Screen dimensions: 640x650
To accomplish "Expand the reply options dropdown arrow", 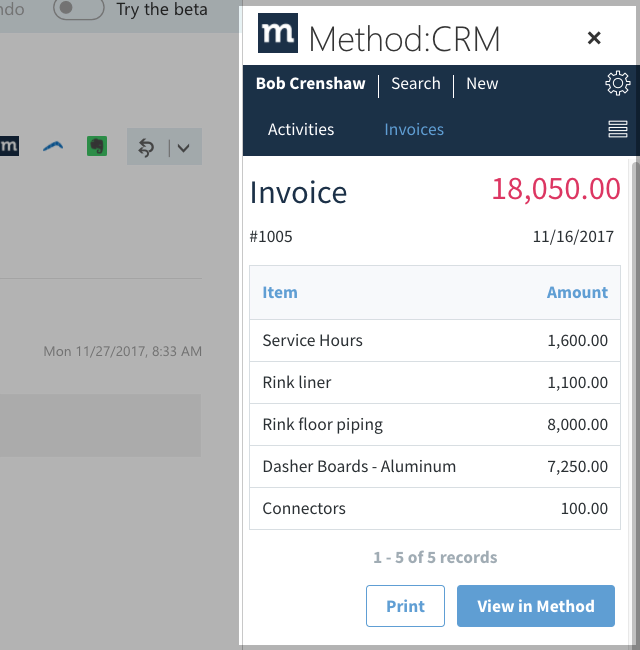I will tap(184, 148).
